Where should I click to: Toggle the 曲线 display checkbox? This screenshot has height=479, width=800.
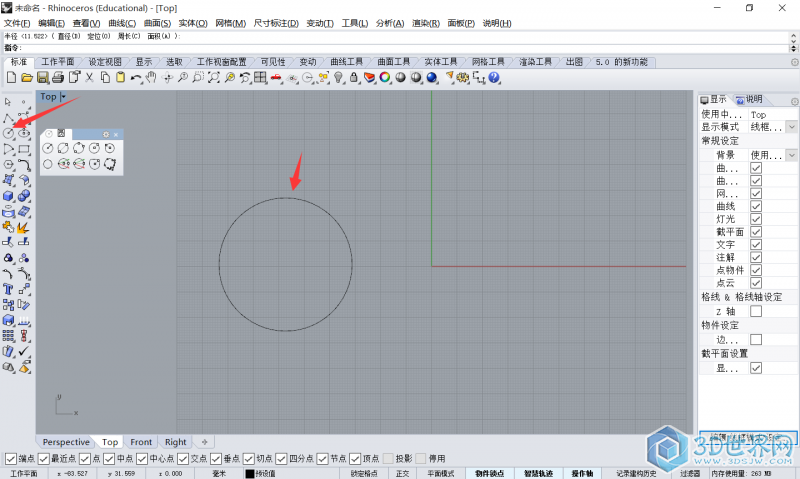tap(756, 207)
